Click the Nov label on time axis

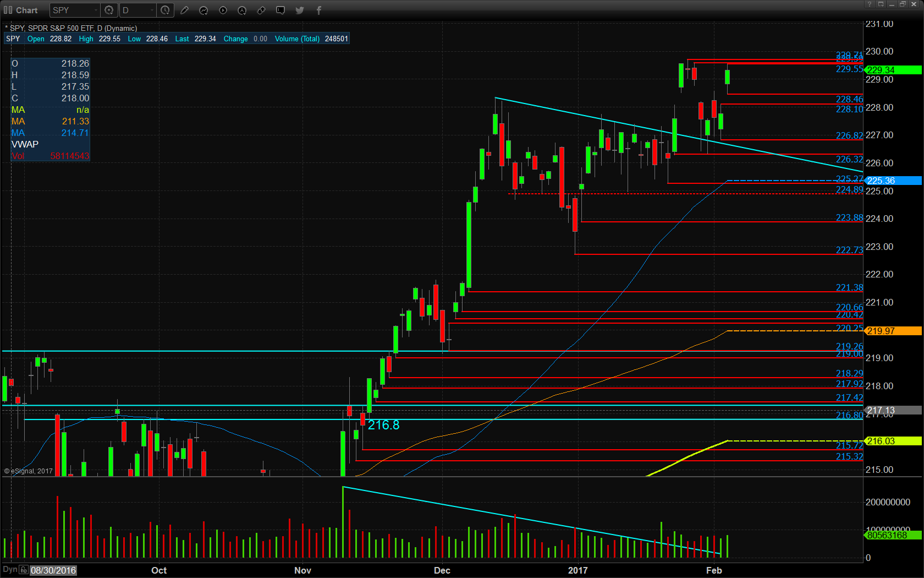coord(302,570)
